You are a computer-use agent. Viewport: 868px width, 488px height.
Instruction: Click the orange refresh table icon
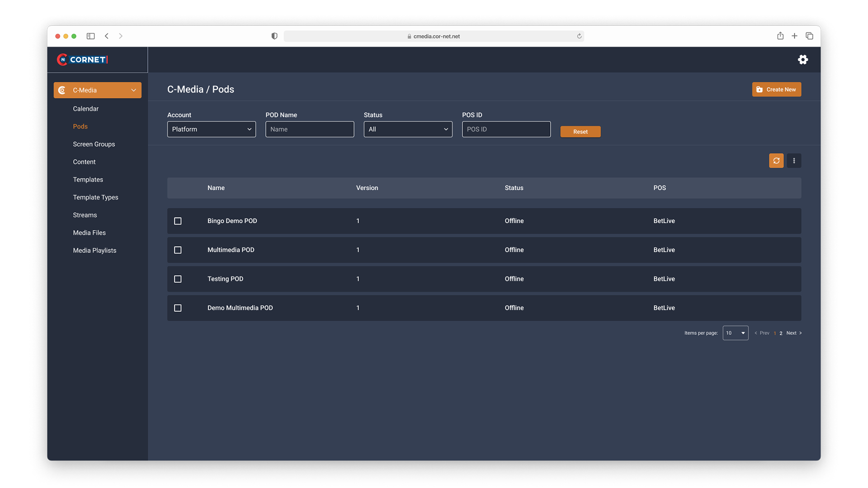[x=776, y=160]
